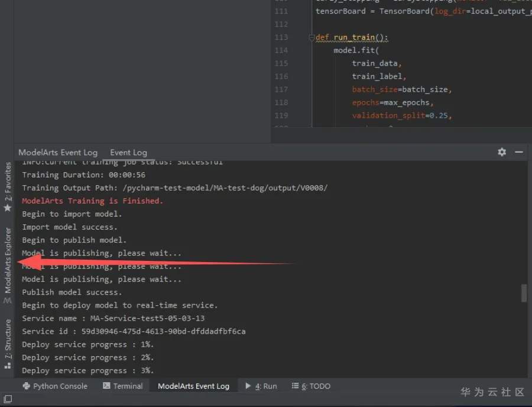Click the 'Import model success.' log line
Image resolution: width=532 pixels, height=407 pixels.
point(70,227)
